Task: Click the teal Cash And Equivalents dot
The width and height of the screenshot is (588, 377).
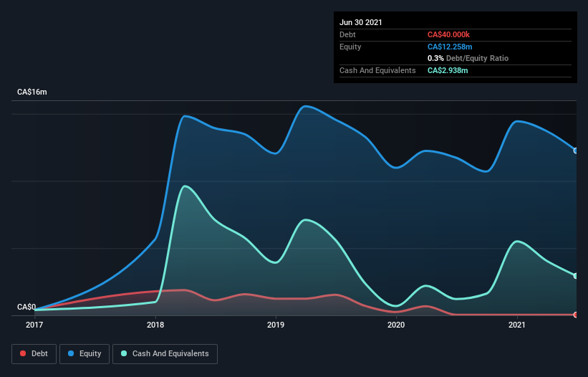Action: click(x=124, y=353)
